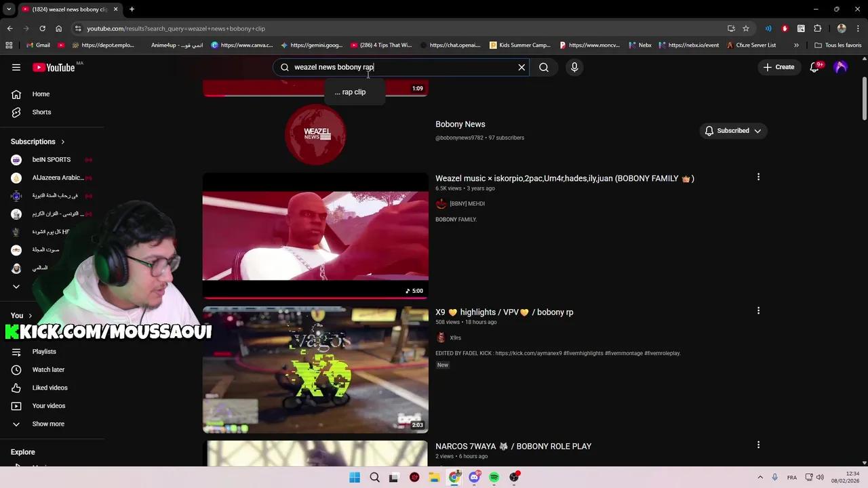Image resolution: width=868 pixels, height=488 pixels.
Task: Open the YouTube hamburger guide menu
Action: 16,67
